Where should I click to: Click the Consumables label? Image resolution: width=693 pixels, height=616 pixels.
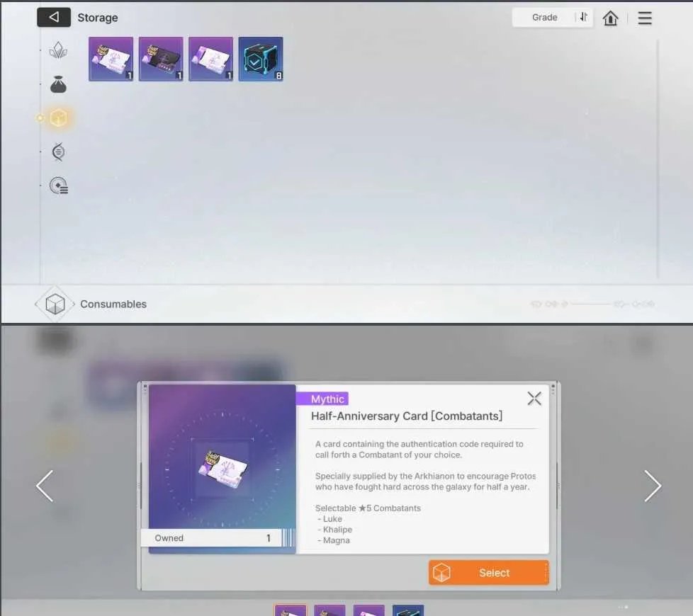(x=113, y=304)
